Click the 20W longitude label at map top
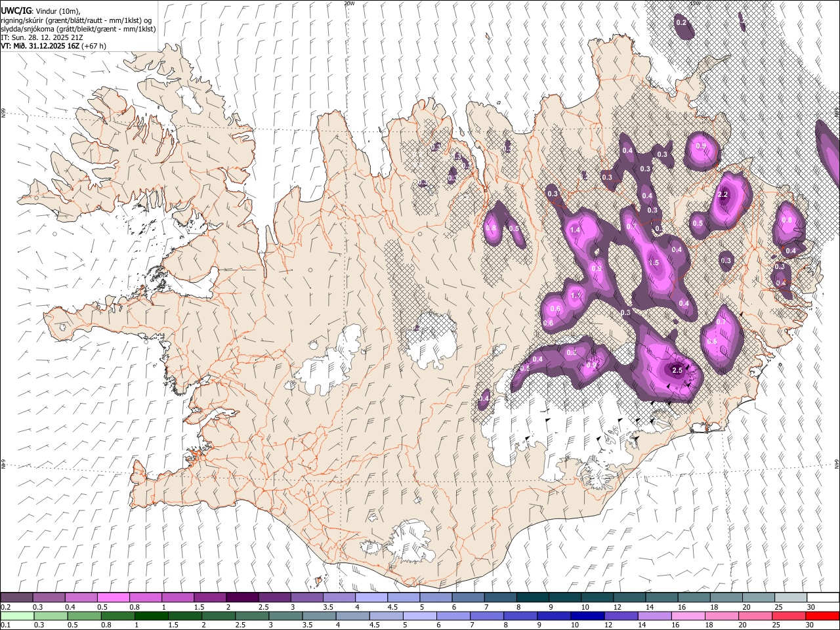The height and width of the screenshot is (630, 840). pos(349,3)
